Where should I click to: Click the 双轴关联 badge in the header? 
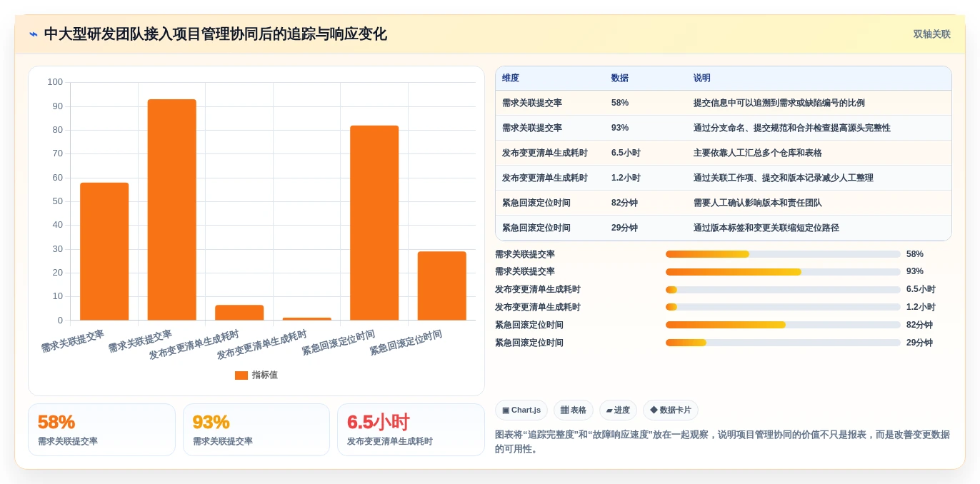point(931,34)
